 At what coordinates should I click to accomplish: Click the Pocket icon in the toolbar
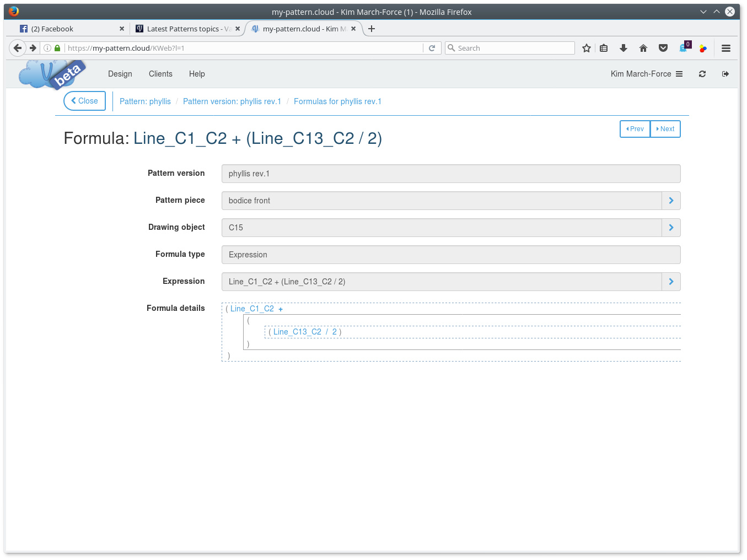(x=663, y=49)
